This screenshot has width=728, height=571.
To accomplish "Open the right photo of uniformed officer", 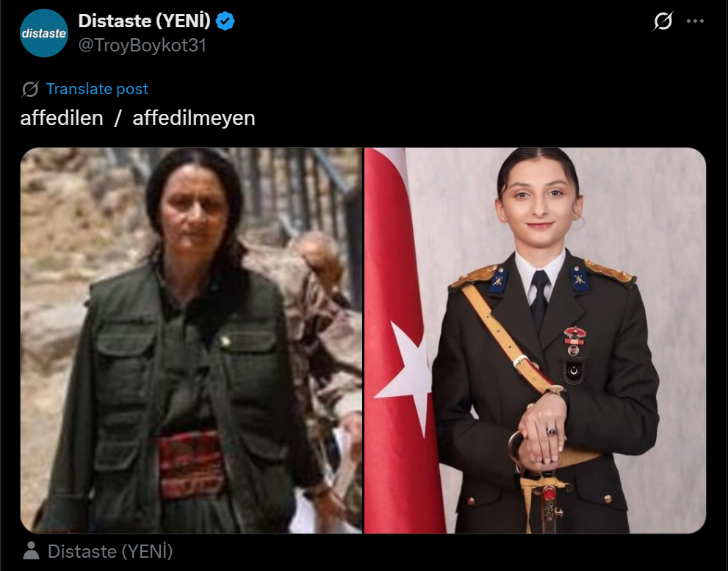I will click(536, 340).
